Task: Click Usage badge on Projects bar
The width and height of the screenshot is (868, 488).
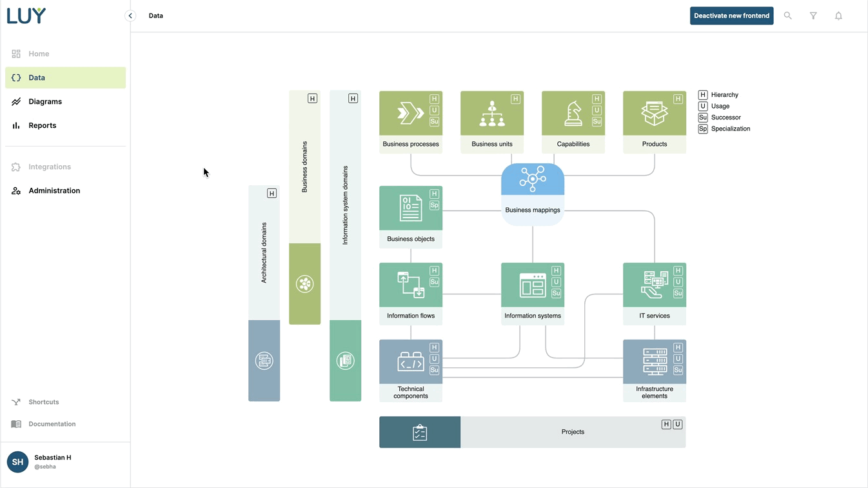Action: [677, 424]
